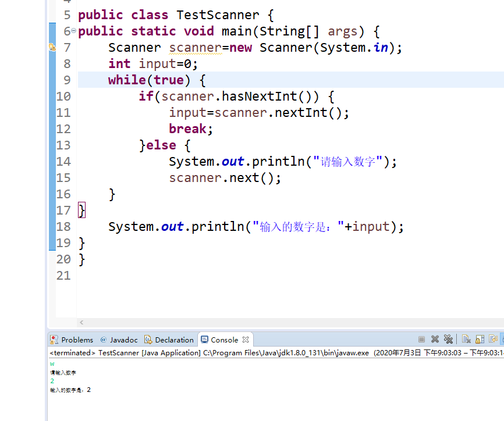Click the Remove Launch X icon
504x421 pixels.
pos(435,340)
